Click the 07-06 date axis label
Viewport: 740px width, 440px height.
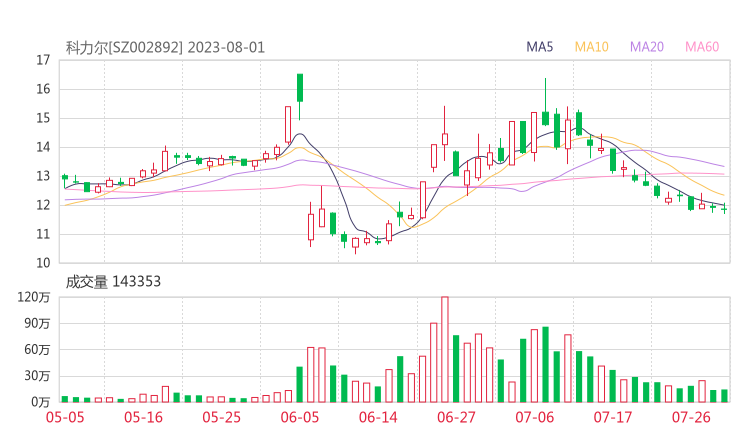tap(534, 417)
